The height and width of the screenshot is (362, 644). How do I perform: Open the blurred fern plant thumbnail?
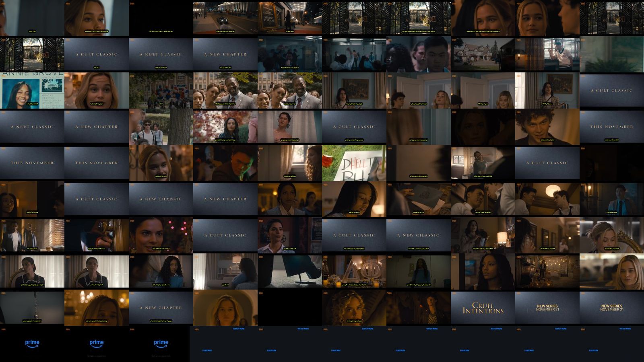[x=612, y=54]
